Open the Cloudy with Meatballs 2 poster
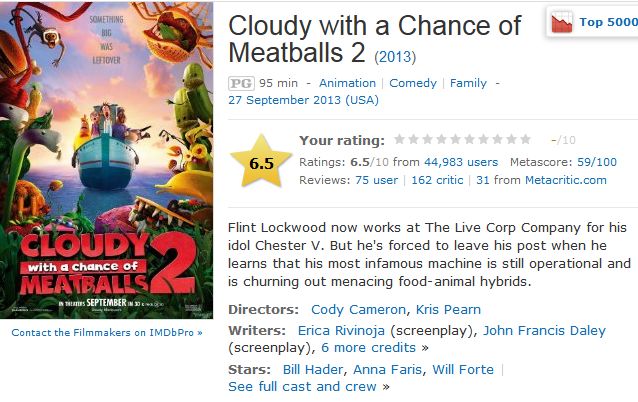This screenshot has height=402, width=638. coord(106,159)
